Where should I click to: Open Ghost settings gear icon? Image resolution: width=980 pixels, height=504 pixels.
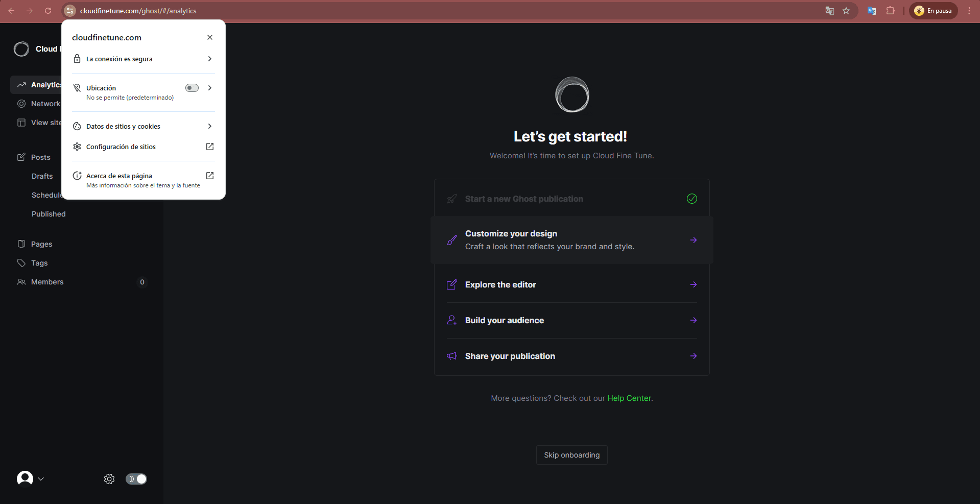109,479
